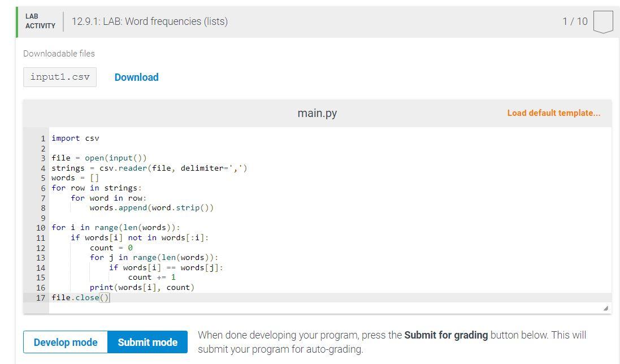This screenshot has height=364, width=620.
Task: Click the count += 1 statement
Action: coord(151,278)
